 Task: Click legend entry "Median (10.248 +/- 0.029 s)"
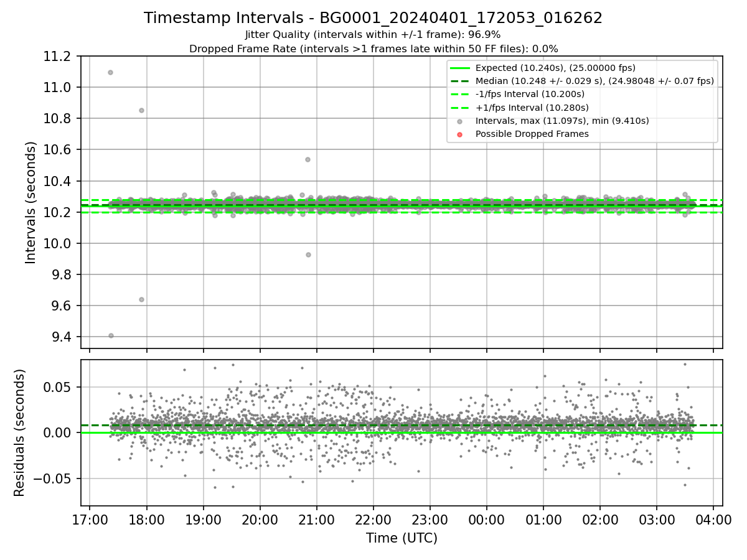(594, 81)
